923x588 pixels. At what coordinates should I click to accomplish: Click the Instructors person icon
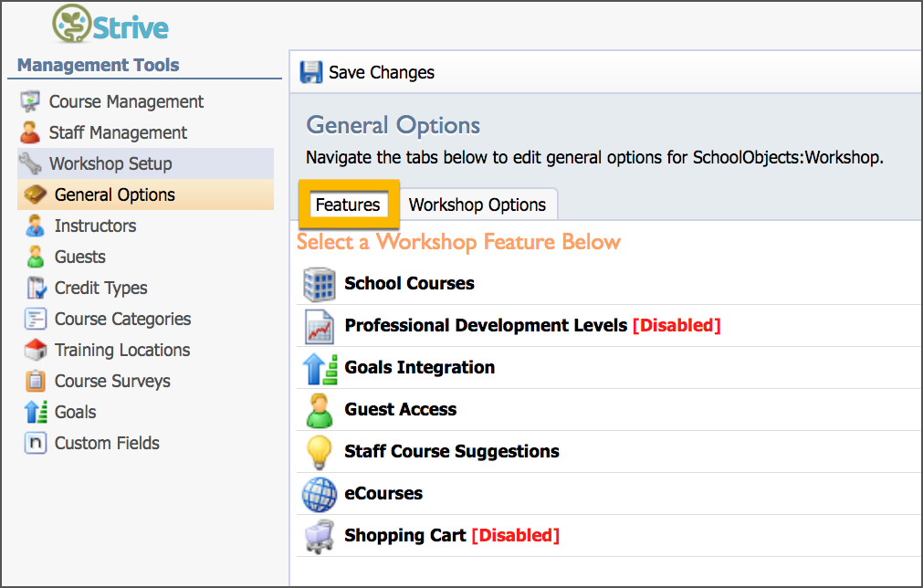pyautogui.click(x=36, y=226)
